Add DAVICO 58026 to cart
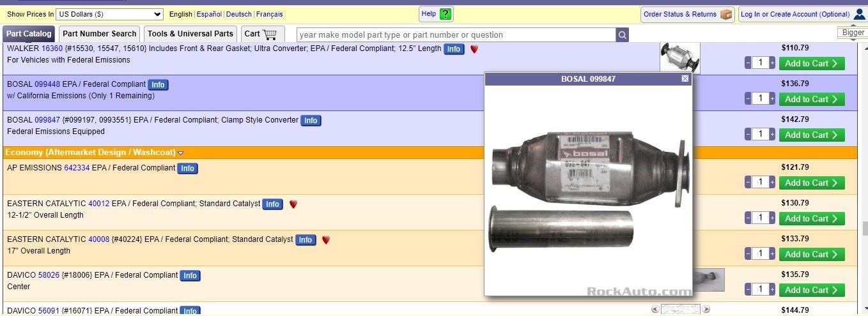 (812, 290)
